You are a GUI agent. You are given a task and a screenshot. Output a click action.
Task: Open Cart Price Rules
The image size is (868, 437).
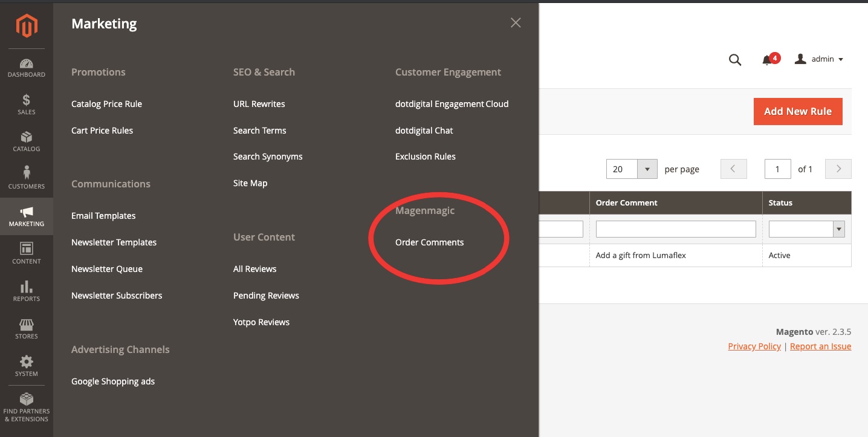tap(102, 131)
